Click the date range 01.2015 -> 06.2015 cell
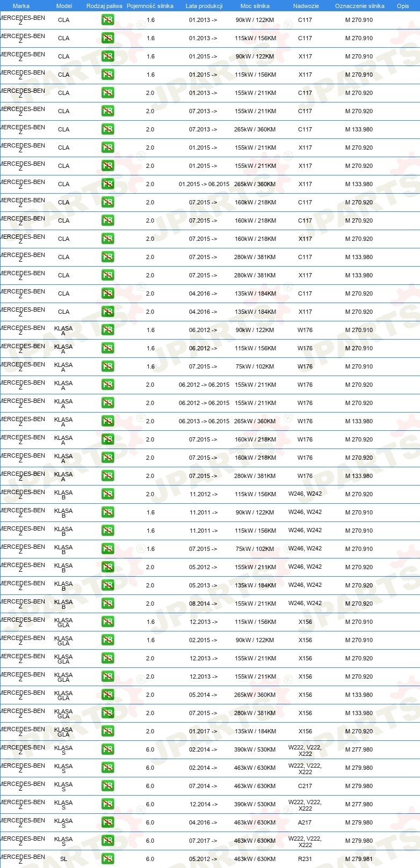420x868 pixels. (204, 184)
